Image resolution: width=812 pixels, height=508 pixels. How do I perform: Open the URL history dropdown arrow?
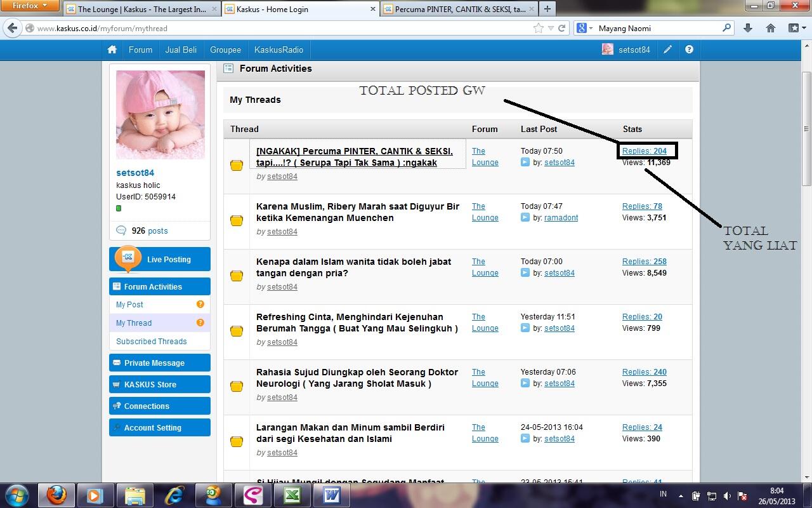point(551,28)
